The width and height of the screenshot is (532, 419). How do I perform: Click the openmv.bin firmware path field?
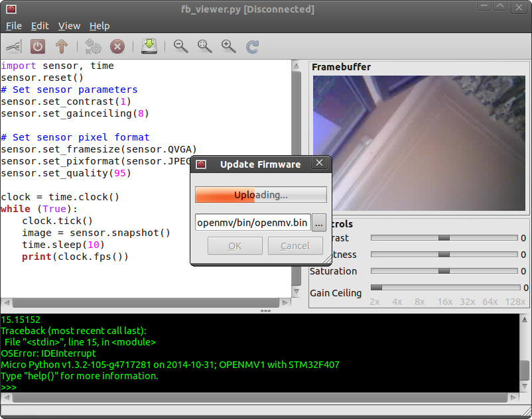(x=252, y=223)
